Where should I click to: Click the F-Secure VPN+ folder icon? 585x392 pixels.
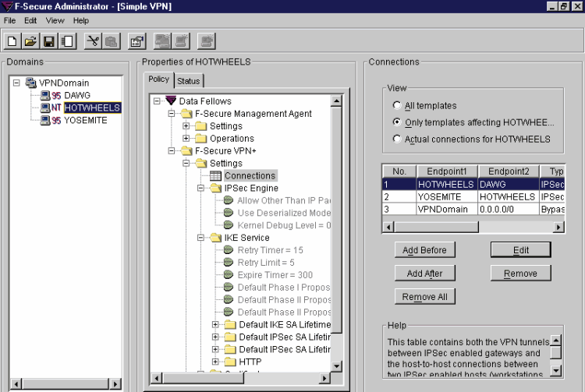click(186, 150)
